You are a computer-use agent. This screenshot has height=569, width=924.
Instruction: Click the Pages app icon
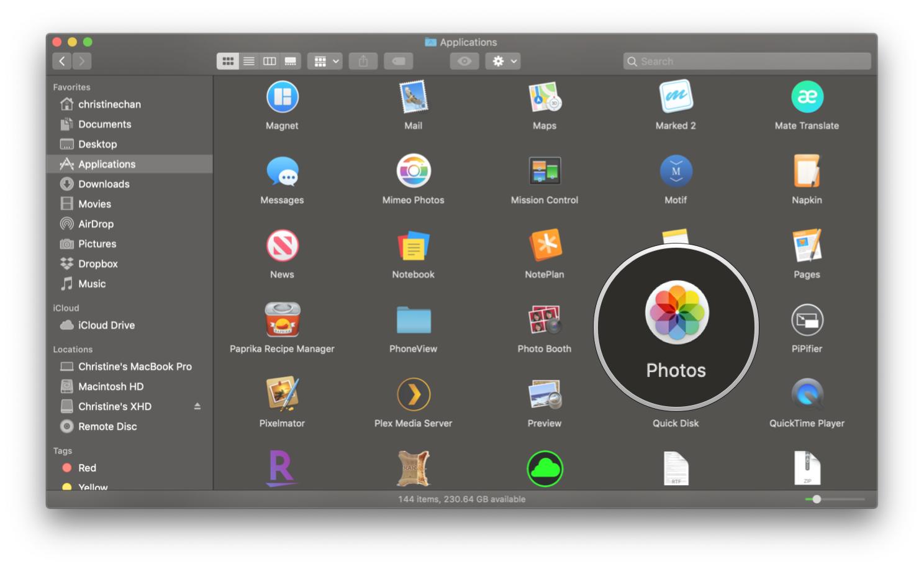(x=807, y=245)
